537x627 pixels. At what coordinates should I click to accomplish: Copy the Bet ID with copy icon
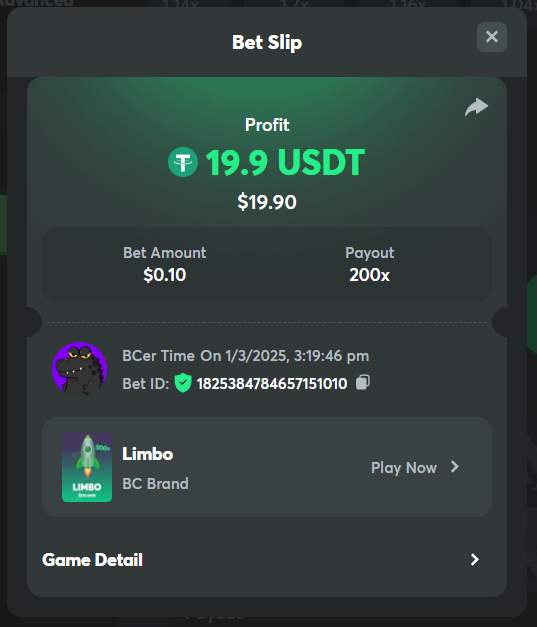click(x=363, y=382)
